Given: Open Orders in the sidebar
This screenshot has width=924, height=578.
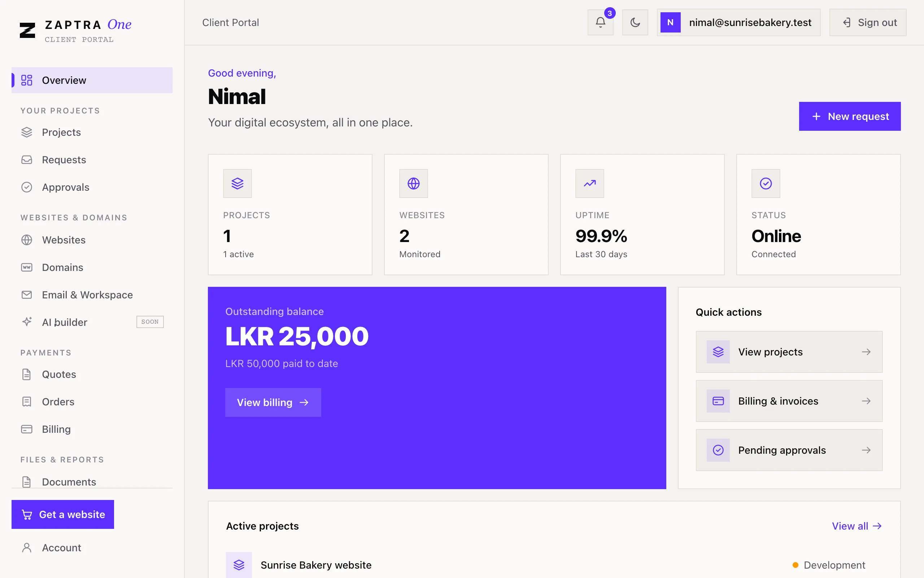Looking at the screenshot, I should pos(92,402).
